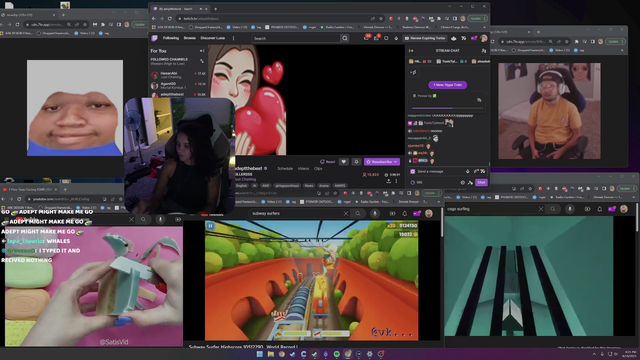Viewport: 640px width, 360px height.
Task: Click the Hype Train banner button
Action: click(x=448, y=85)
